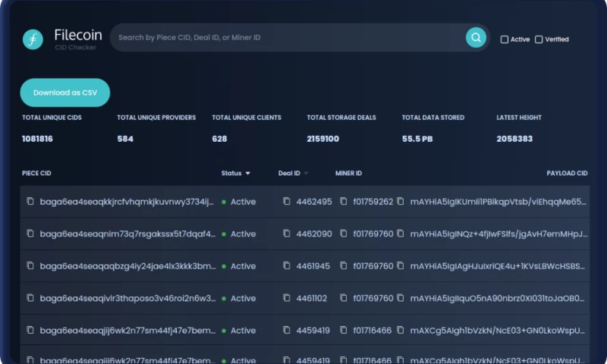Click the Filecoin logo icon
The height and width of the screenshot is (364, 607).
click(33, 39)
